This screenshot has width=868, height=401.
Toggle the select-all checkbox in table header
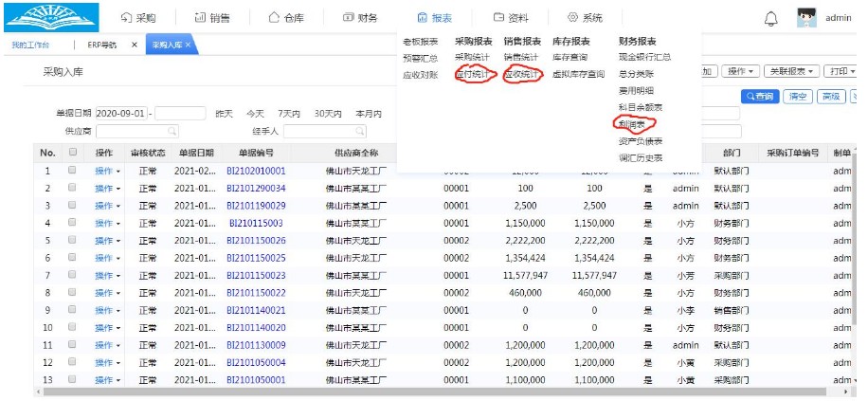(72, 153)
